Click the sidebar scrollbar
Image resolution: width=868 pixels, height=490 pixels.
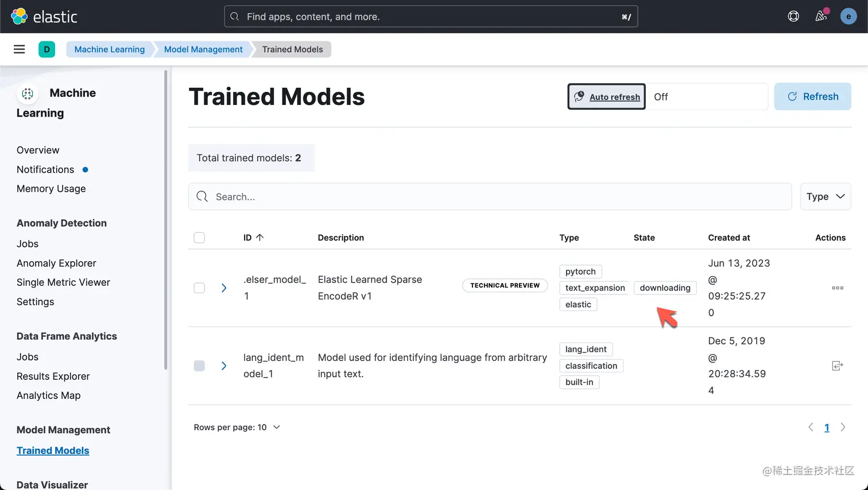[165, 219]
